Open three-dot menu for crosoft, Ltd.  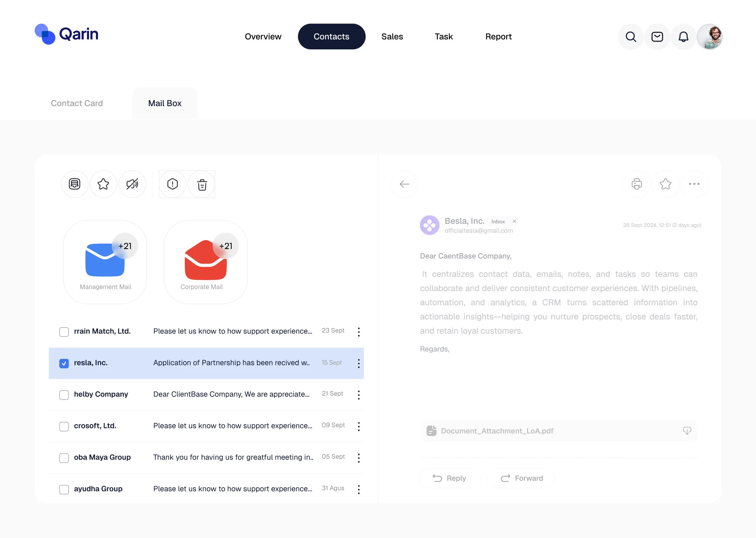click(x=359, y=426)
